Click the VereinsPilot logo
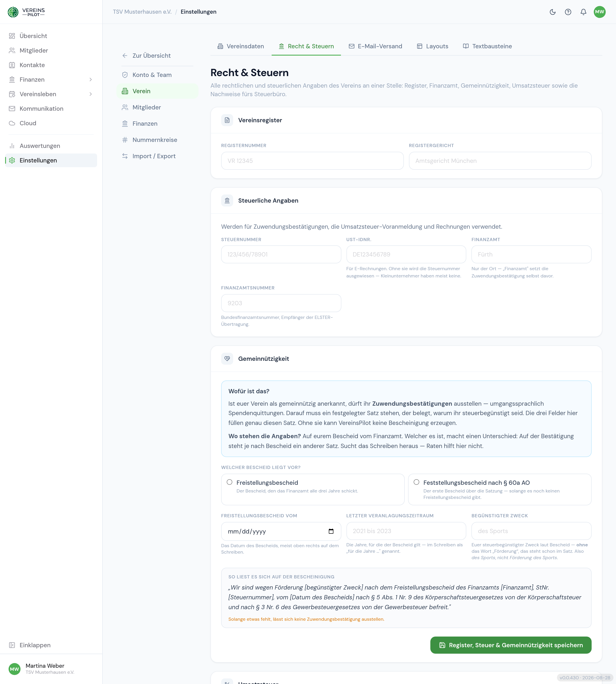The width and height of the screenshot is (616, 684). point(26,12)
